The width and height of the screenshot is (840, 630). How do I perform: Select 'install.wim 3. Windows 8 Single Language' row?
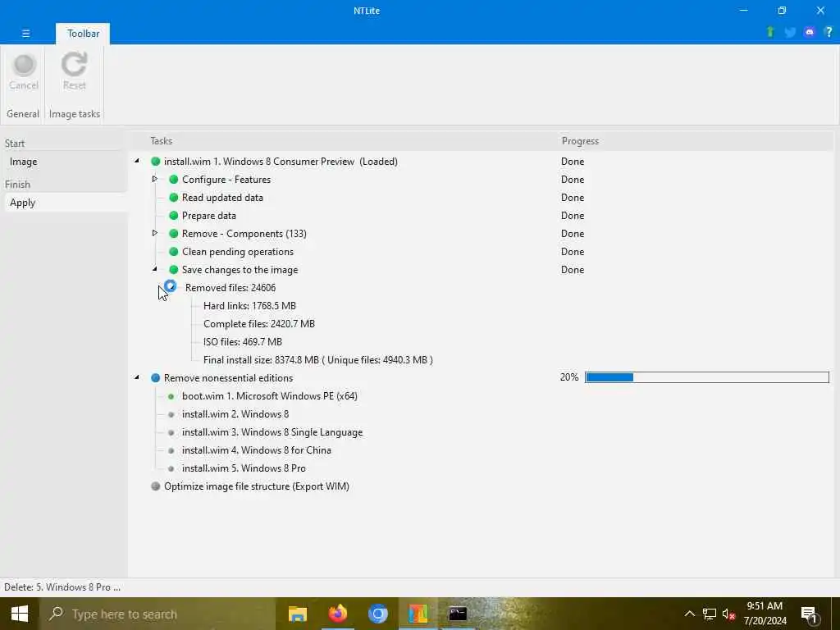[x=272, y=432]
